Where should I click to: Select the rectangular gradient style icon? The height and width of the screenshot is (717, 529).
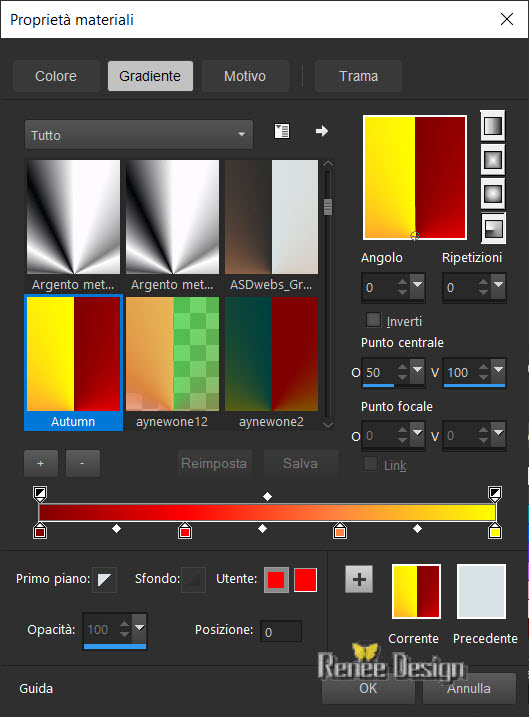492,160
